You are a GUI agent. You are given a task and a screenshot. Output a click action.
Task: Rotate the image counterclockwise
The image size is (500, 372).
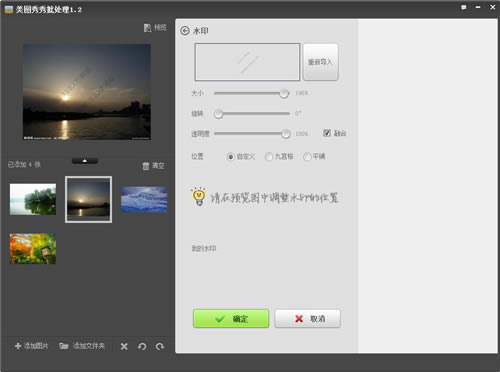click(x=142, y=347)
